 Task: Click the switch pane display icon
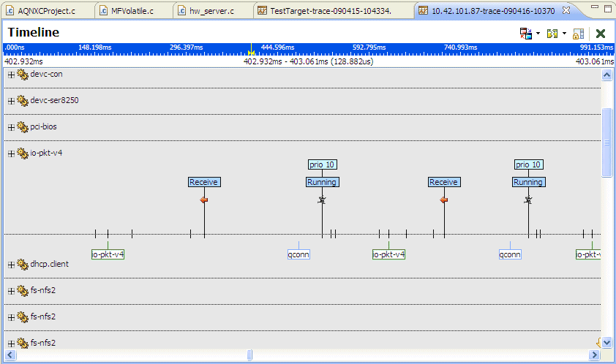525,34
